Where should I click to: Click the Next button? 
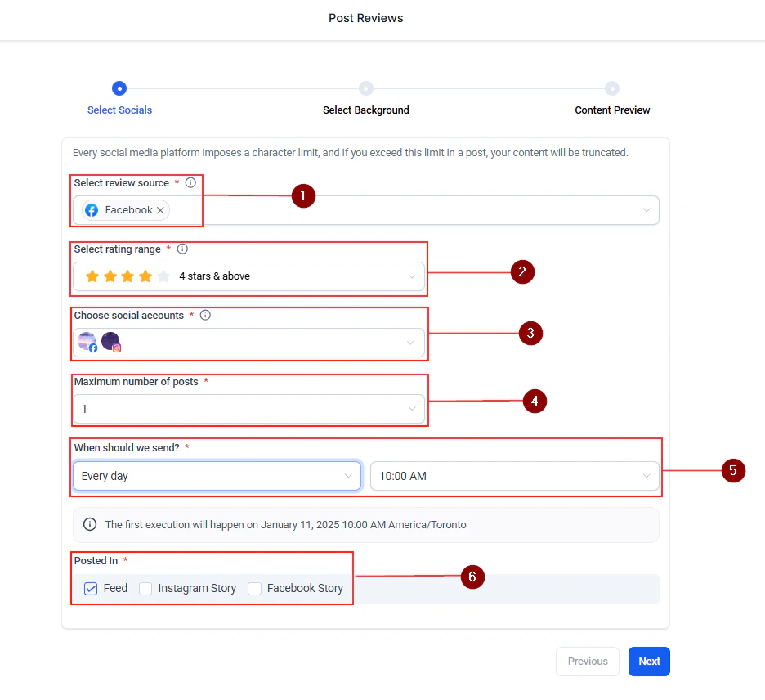click(x=649, y=661)
